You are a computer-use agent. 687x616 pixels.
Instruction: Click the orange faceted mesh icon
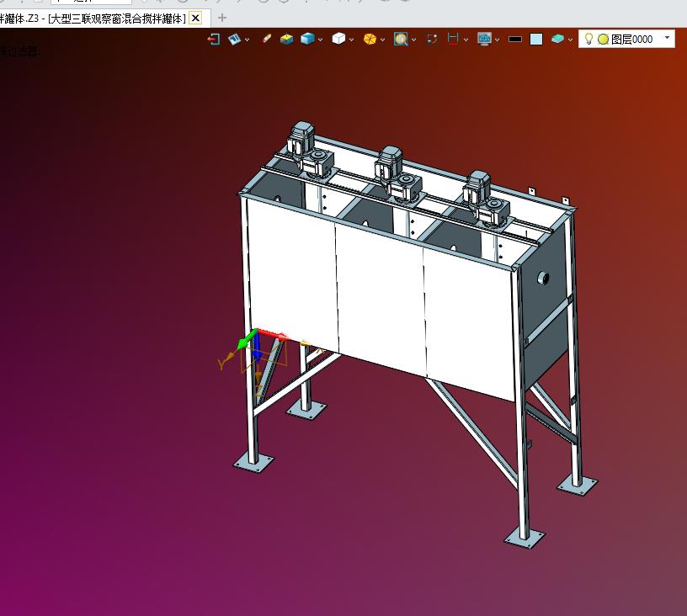370,39
